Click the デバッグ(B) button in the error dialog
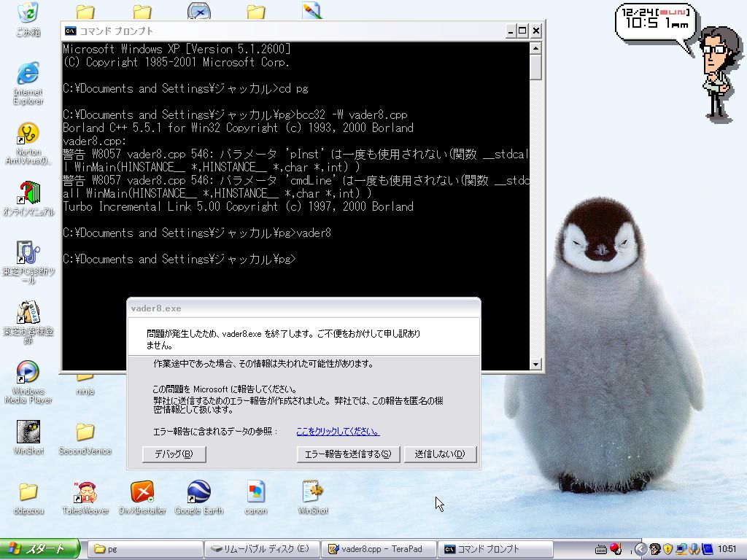This screenshot has height=560, width=747. click(x=174, y=454)
